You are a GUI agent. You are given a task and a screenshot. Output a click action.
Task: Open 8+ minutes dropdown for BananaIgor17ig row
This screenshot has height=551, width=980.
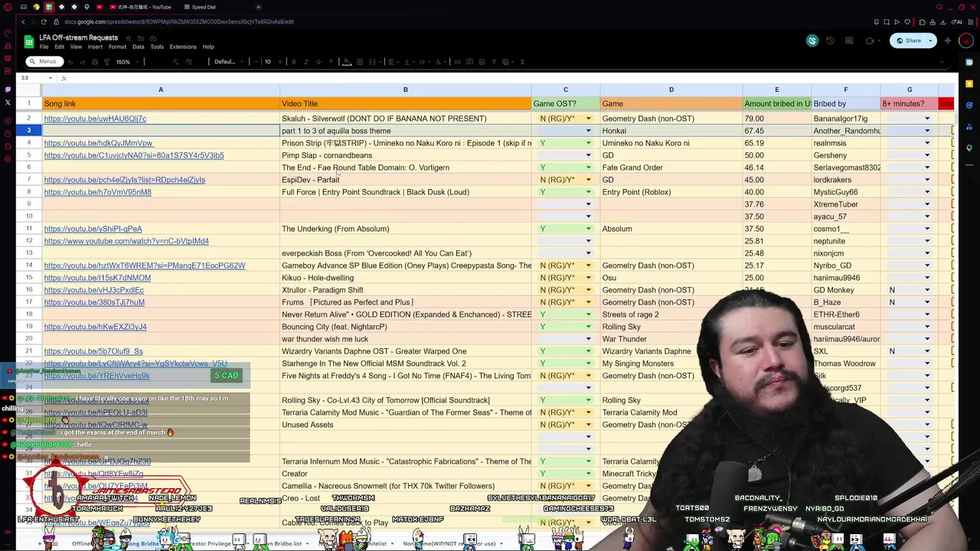(927, 119)
